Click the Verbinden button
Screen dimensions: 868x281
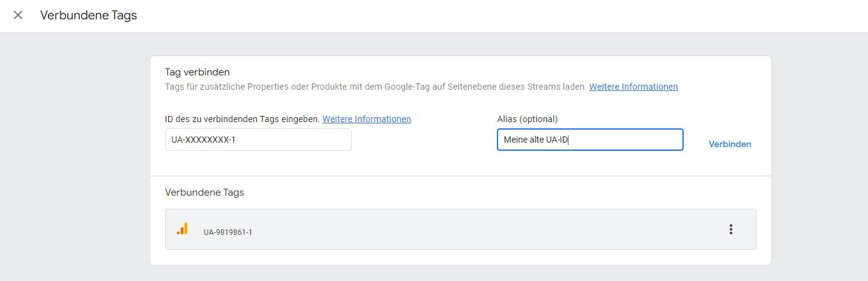click(x=730, y=144)
